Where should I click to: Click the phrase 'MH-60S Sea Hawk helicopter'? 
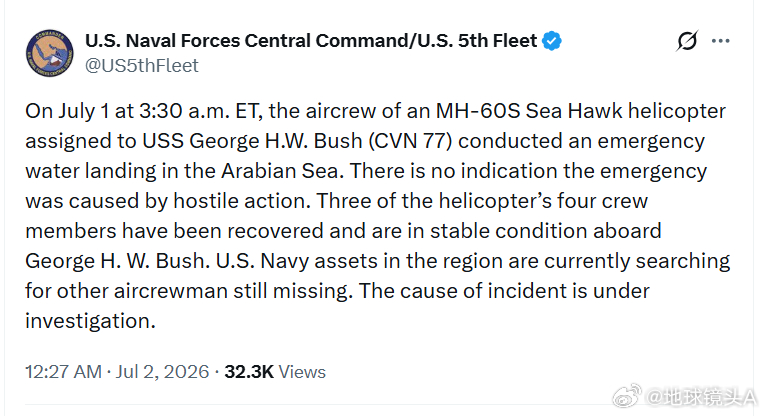click(x=581, y=111)
